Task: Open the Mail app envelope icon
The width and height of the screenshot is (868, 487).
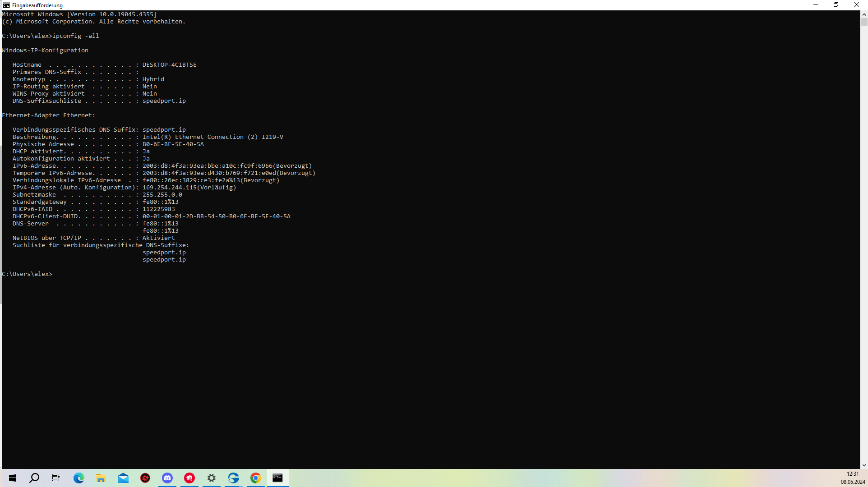Action: tap(123, 478)
